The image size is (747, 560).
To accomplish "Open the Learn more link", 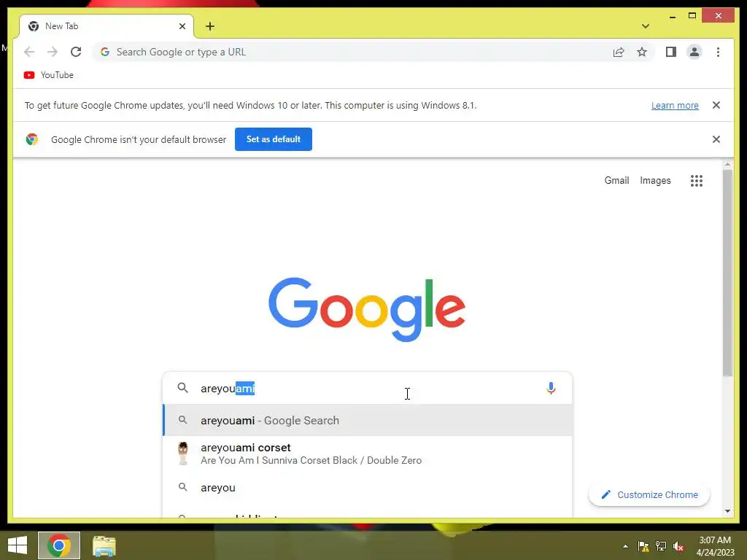I will (x=675, y=105).
